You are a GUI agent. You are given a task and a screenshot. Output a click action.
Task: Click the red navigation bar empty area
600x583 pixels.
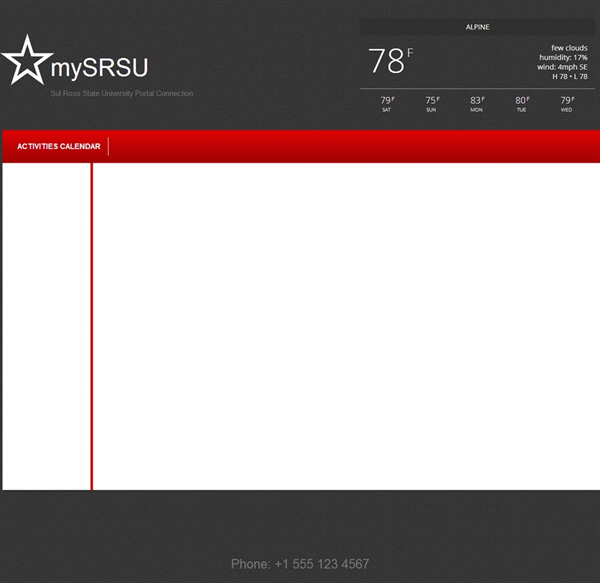point(350,147)
